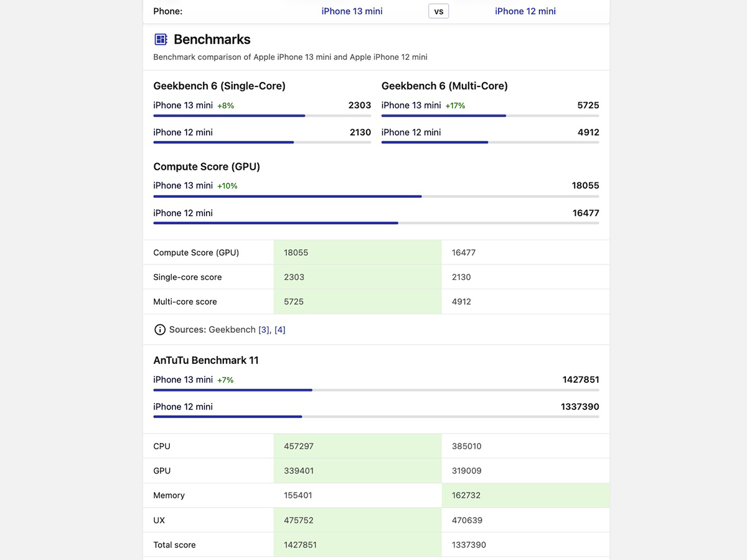Select the highlighted 18055 table cell
747x560 pixels.
coord(357,253)
